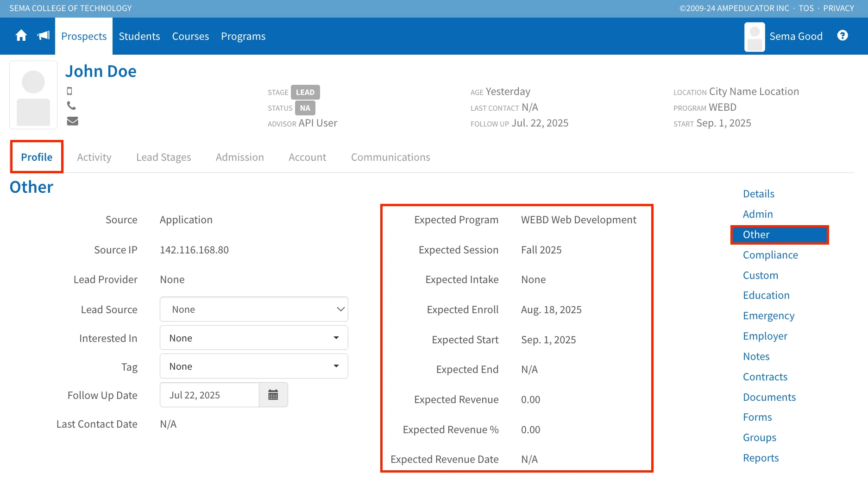Go to the home dashboard icon
This screenshot has width=868, height=480.
click(21, 36)
